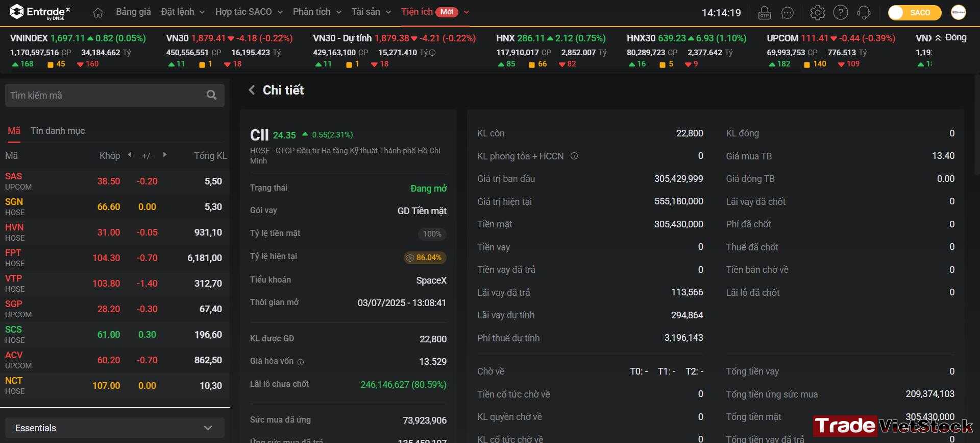Select the FPT stock row
The height and width of the screenshot is (443, 980).
[114, 258]
